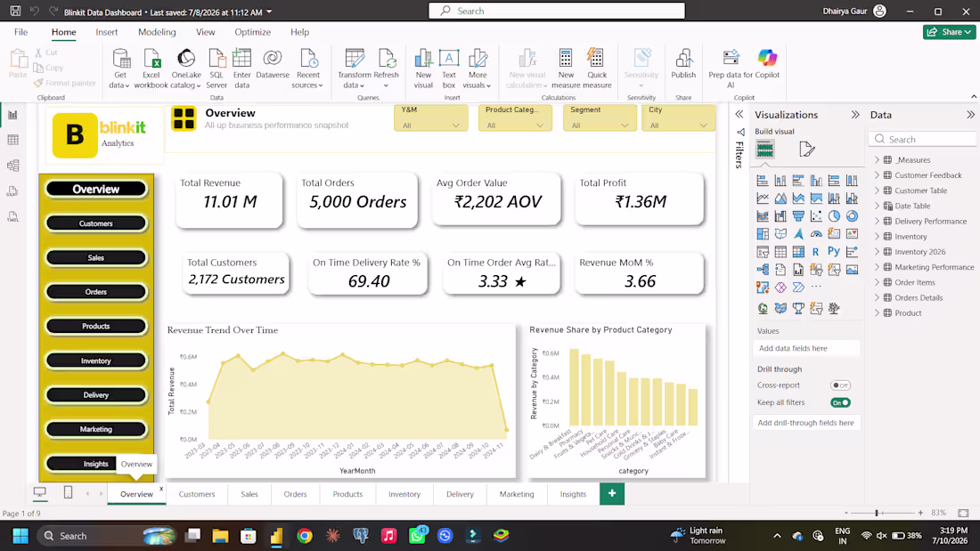
Task: Click the zoom slider handle
Action: click(877, 513)
